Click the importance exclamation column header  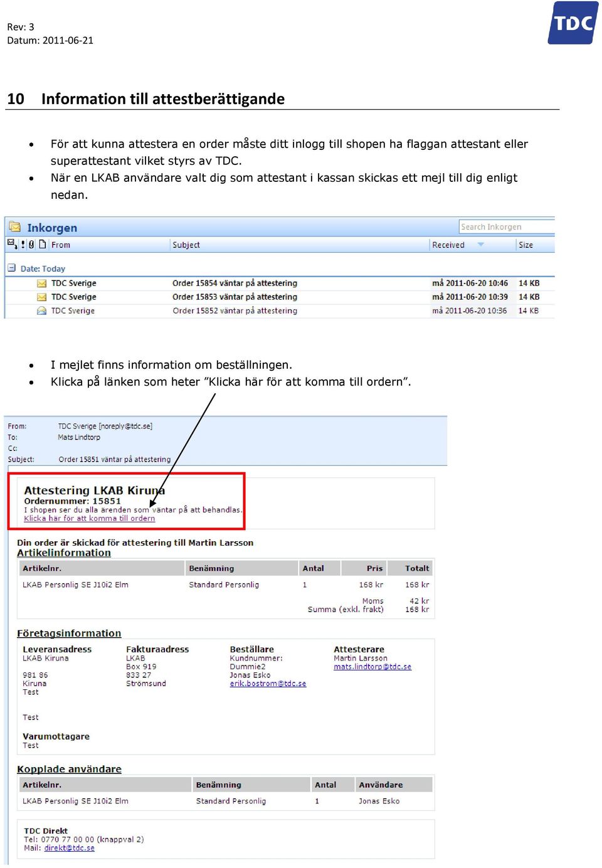(x=23, y=245)
